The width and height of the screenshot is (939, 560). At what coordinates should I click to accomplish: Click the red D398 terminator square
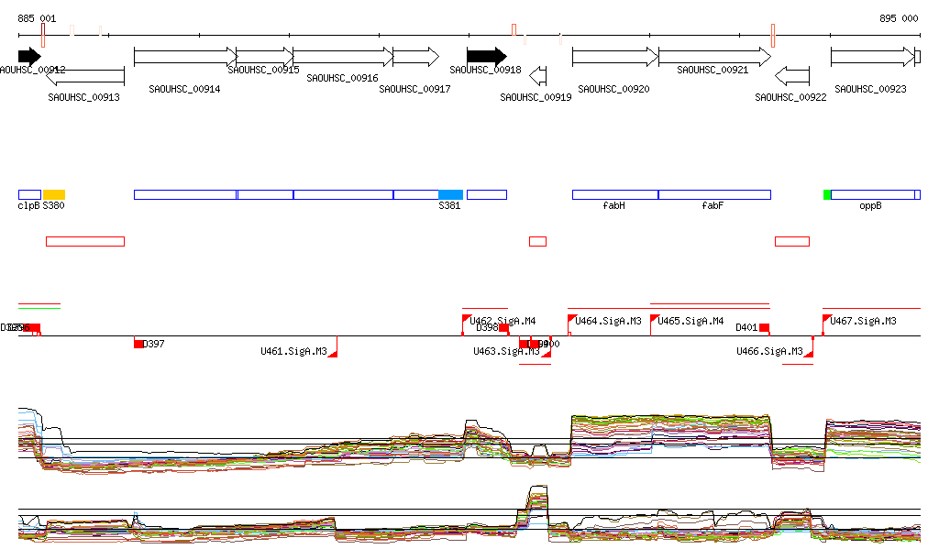[x=504, y=328]
